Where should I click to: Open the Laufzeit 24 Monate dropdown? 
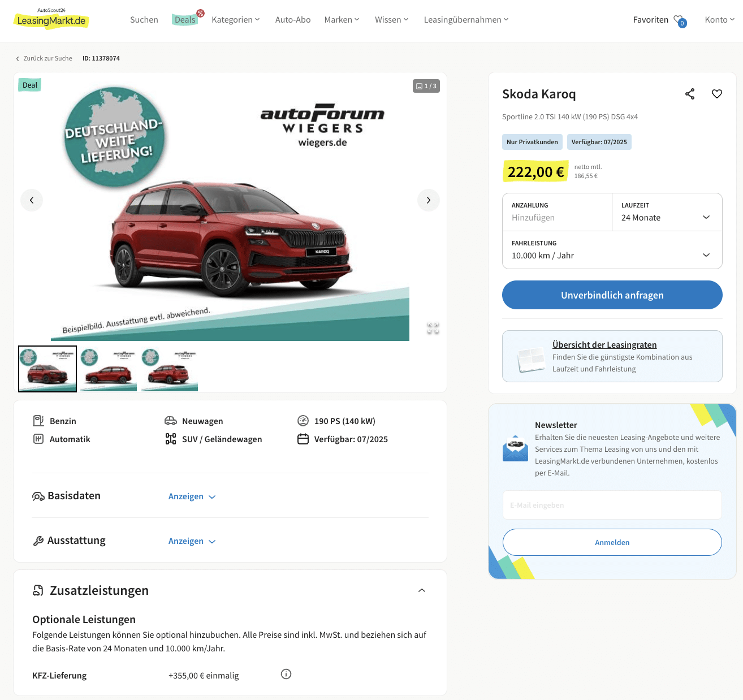point(667,212)
